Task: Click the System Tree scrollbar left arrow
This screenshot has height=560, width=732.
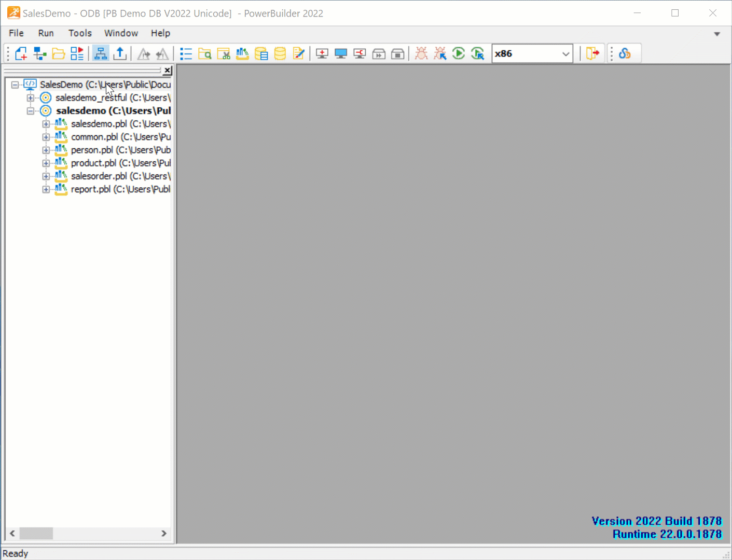Action: tap(12, 534)
